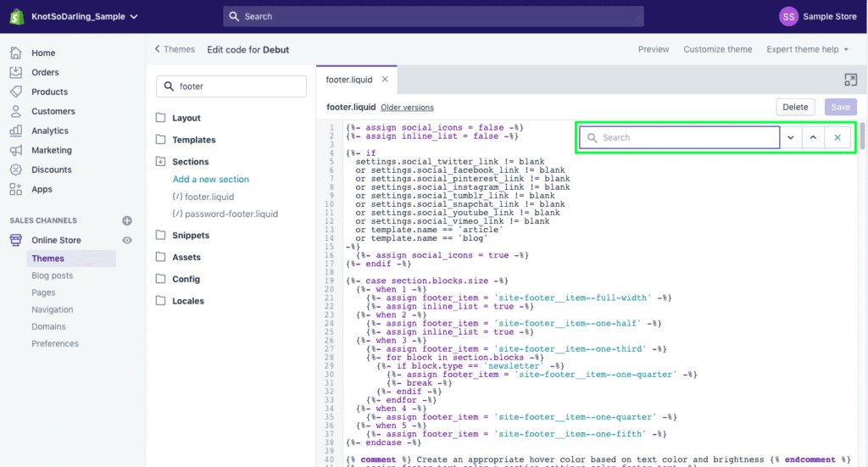The height and width of the screenshot is (467, 868).
Task: Click the Products tag icon
Action: 15,92
